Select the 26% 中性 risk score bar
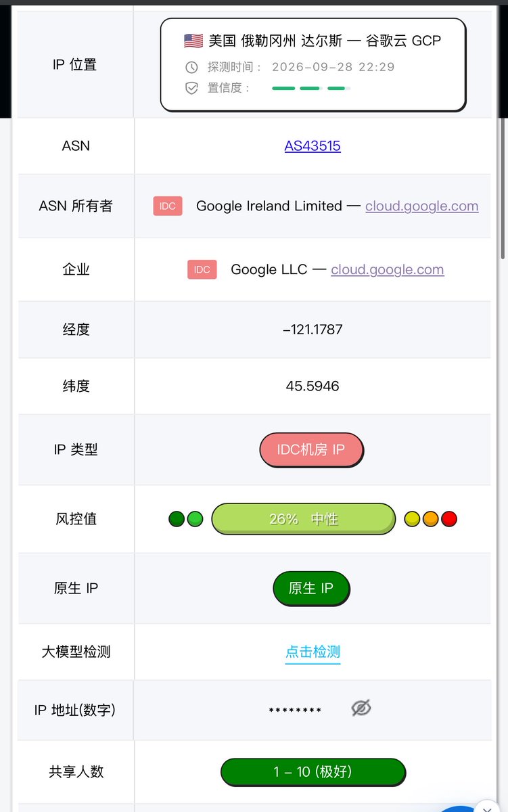The image size is (508, 812). coord(303,519)
